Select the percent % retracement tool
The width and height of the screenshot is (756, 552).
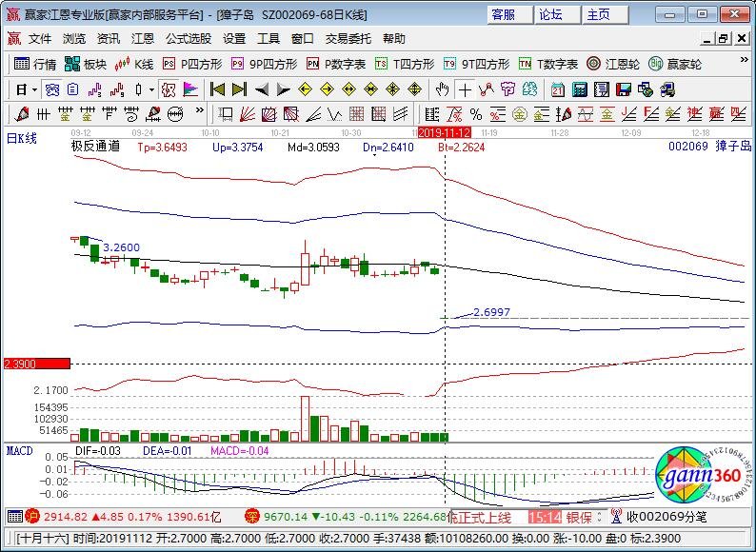click(x=476, y=115)
